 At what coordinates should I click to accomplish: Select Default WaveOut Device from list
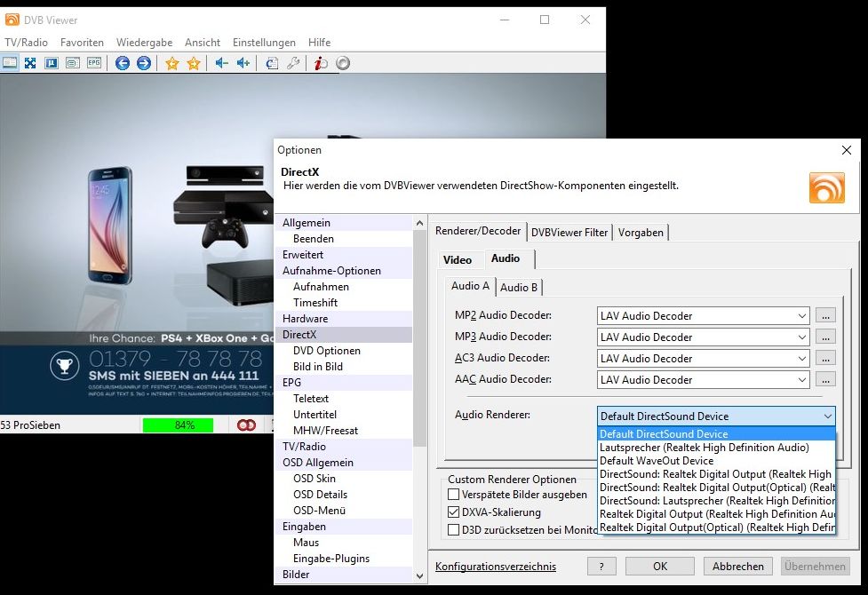pos(657,461)
